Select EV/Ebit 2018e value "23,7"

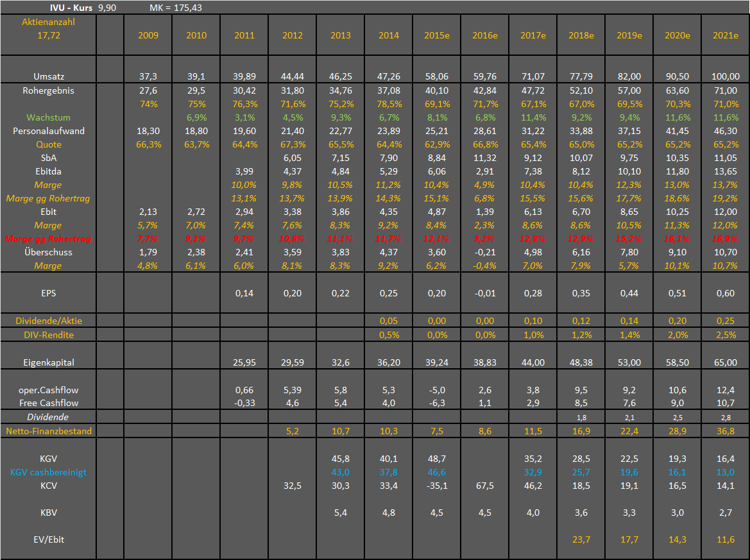pyautogui.click(x=581, y=539)
